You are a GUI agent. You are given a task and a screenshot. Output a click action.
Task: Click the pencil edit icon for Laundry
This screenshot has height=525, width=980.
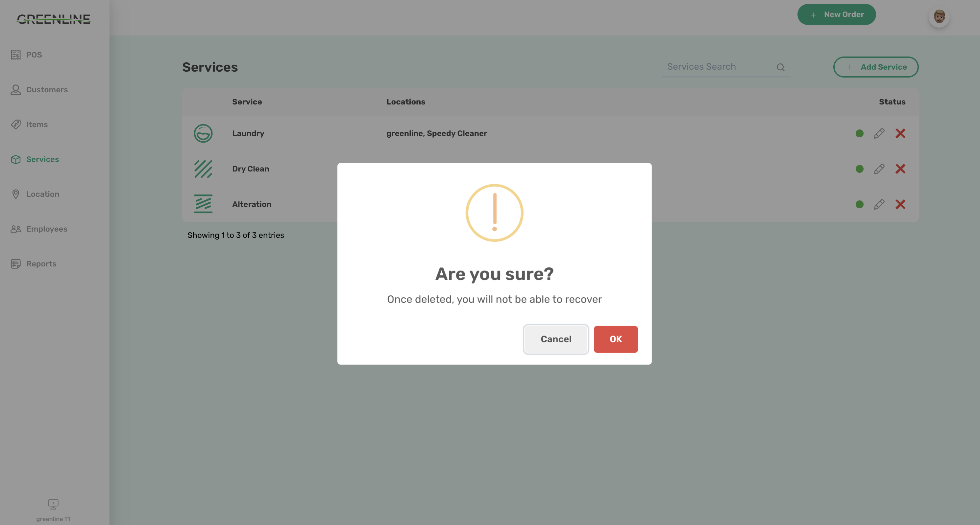pyautogui.click(x=879, y=133)
